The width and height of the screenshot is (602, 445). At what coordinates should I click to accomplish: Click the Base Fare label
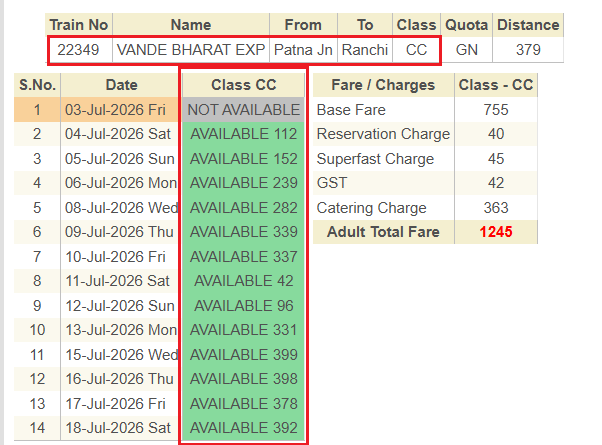351,110
